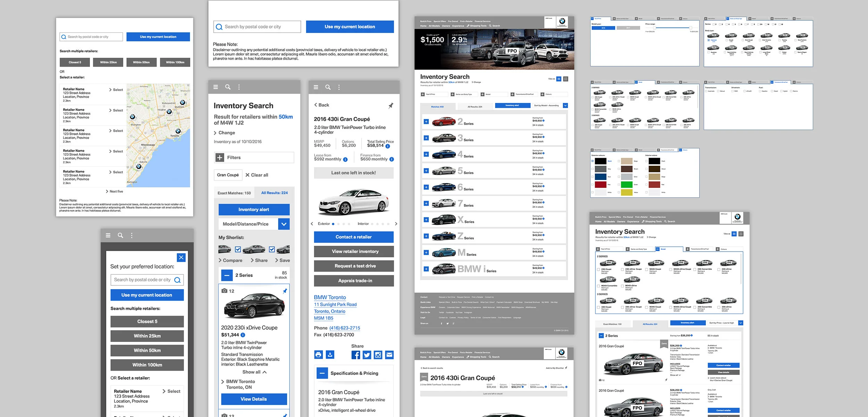Click Request a test drive button
The height and width of the screenshot is (417, 868).
(x=354, y=266)
